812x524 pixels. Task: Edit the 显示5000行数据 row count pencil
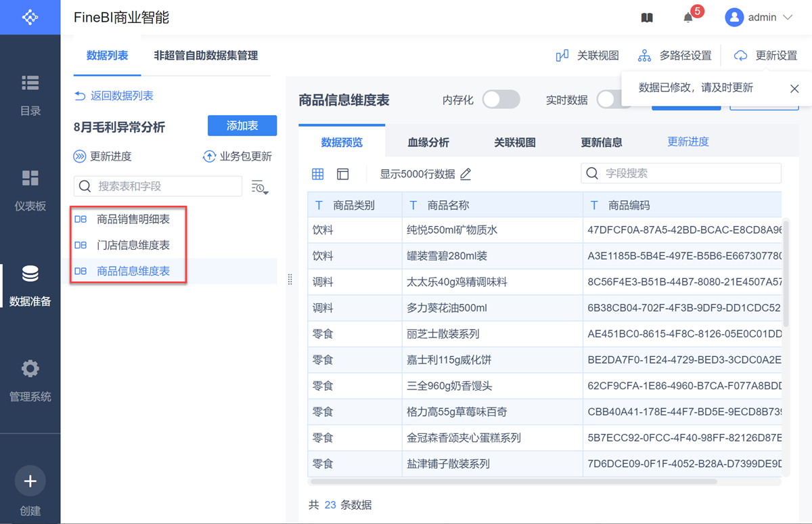466,174
